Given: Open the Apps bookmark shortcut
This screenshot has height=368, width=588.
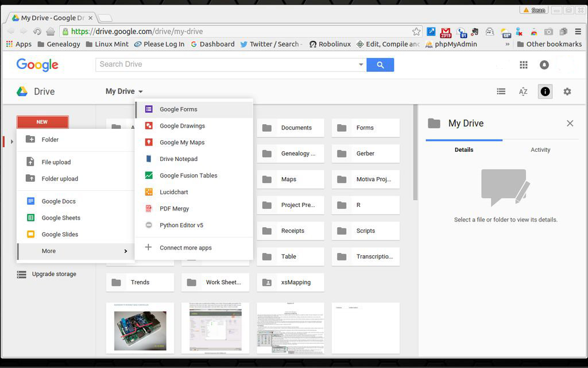Looking at the screenshot, I should point(19,44).
